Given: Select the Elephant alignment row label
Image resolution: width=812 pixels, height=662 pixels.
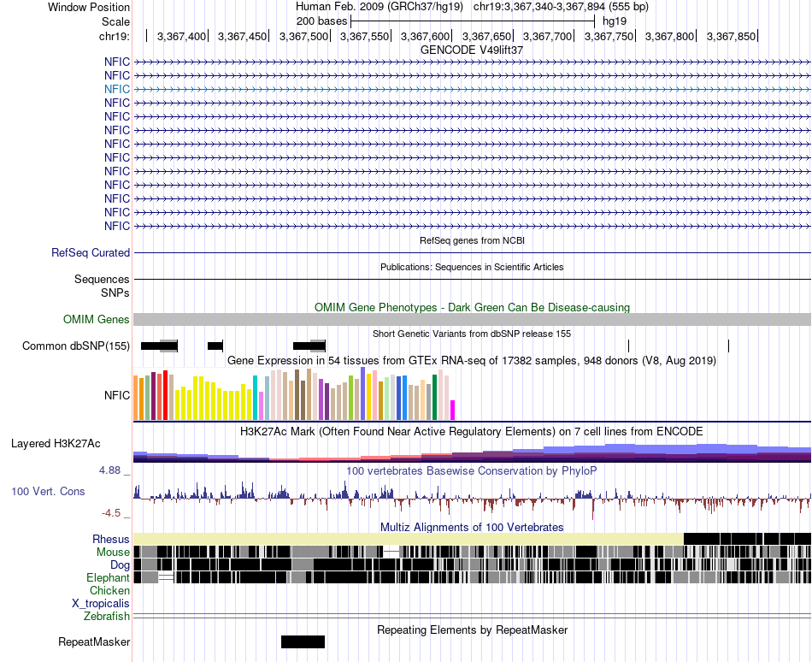Looking at the screenshot, I should tap(108, 577).
